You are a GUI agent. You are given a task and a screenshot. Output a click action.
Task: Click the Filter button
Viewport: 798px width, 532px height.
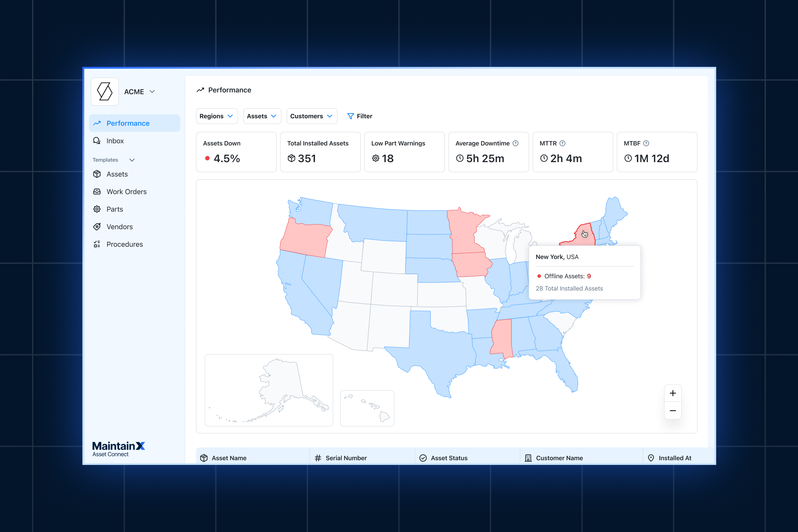tap(360, 116)
